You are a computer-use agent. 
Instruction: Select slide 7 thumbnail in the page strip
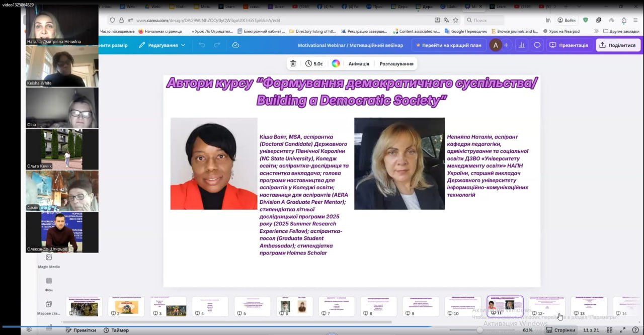click(337, 306)
